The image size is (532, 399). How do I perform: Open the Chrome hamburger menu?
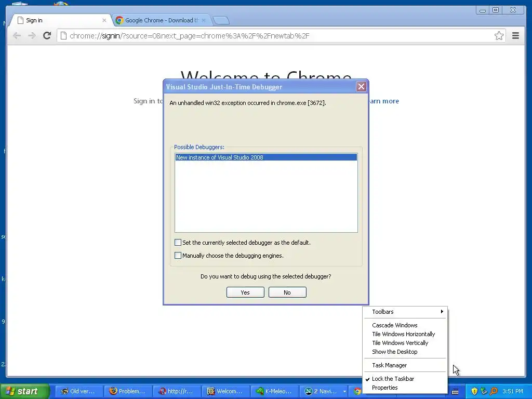point(515,36)
